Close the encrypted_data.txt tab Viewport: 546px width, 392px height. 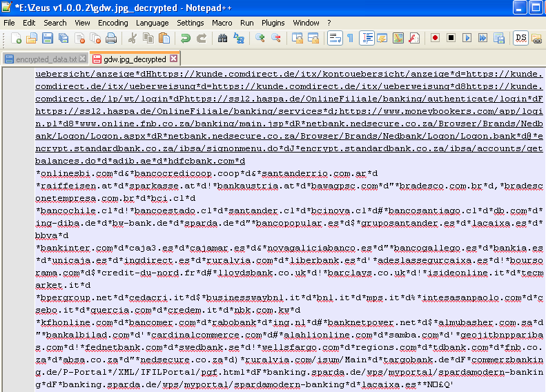click(x=83, y=59)
